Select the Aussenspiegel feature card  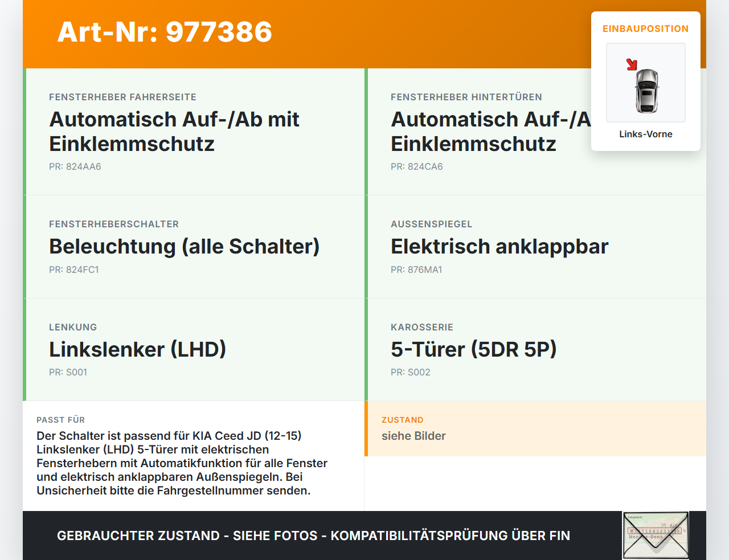(535, 247)
